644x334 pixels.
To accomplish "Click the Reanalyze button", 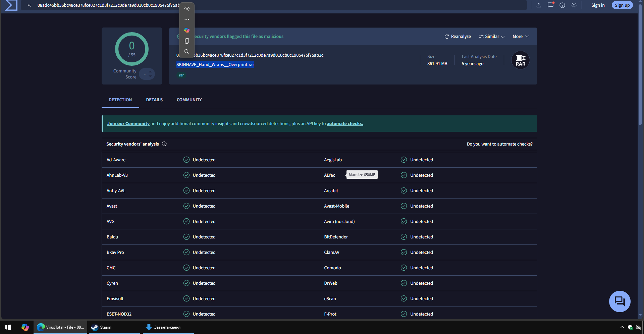I will (458, 36).
